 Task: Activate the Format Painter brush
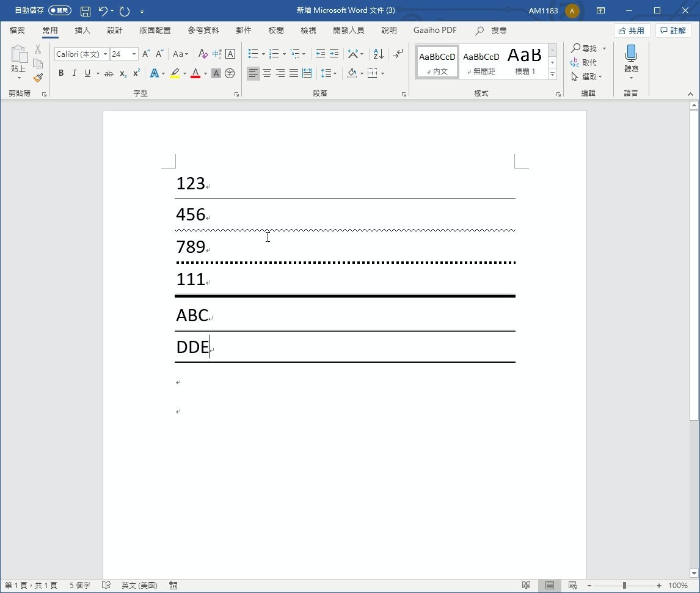[x=38, y=78]
